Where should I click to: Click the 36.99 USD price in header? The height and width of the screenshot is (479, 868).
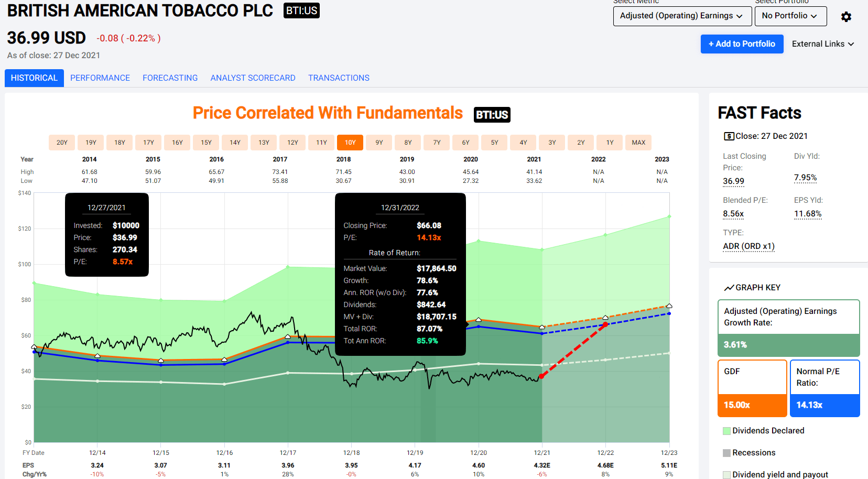point(46,38)
